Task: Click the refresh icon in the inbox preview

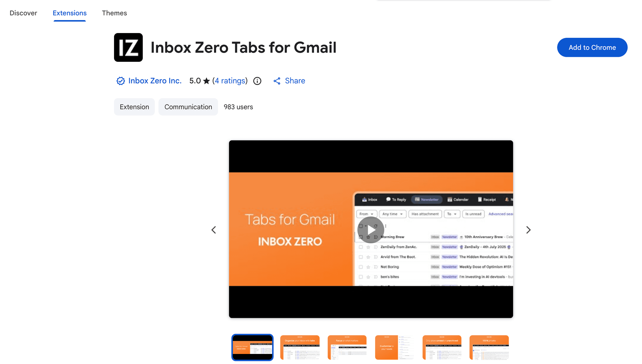Action: pyautogui.click(x=376, y=226)
